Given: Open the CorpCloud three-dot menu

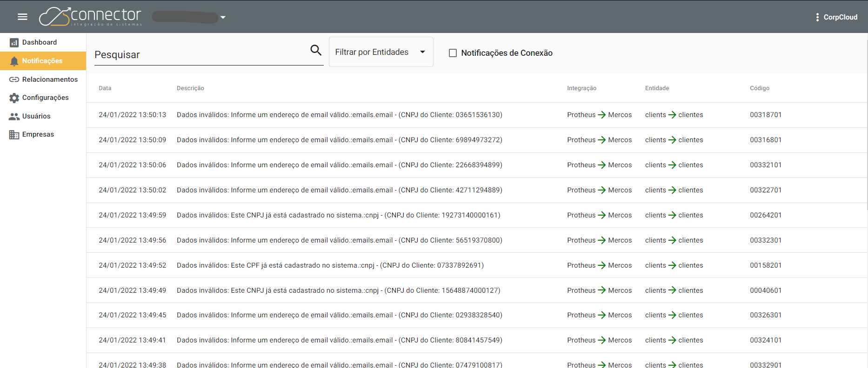Looking at the screenshot, I should [817, 17].
